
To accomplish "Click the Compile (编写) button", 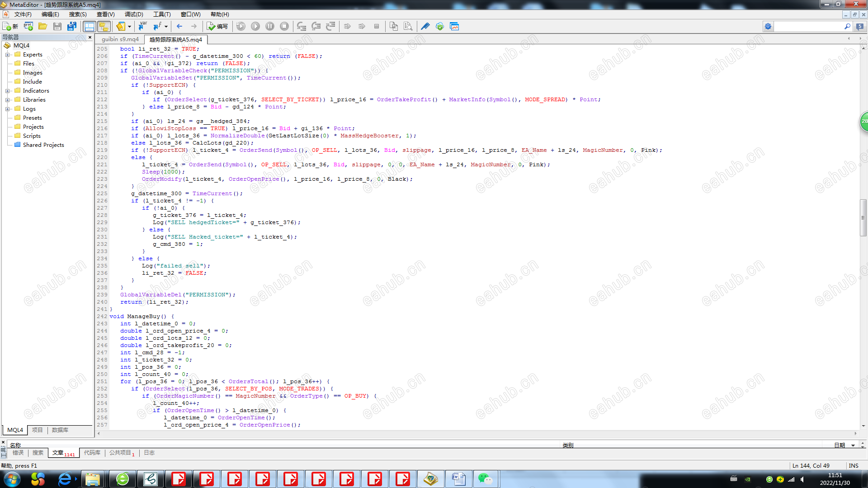I will pyautogui.click(x=217, y=26).
